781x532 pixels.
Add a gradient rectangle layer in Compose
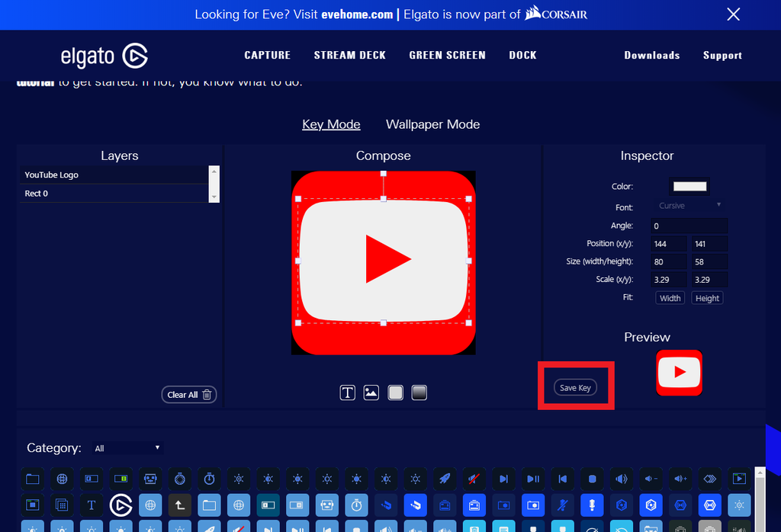point(419,393)
